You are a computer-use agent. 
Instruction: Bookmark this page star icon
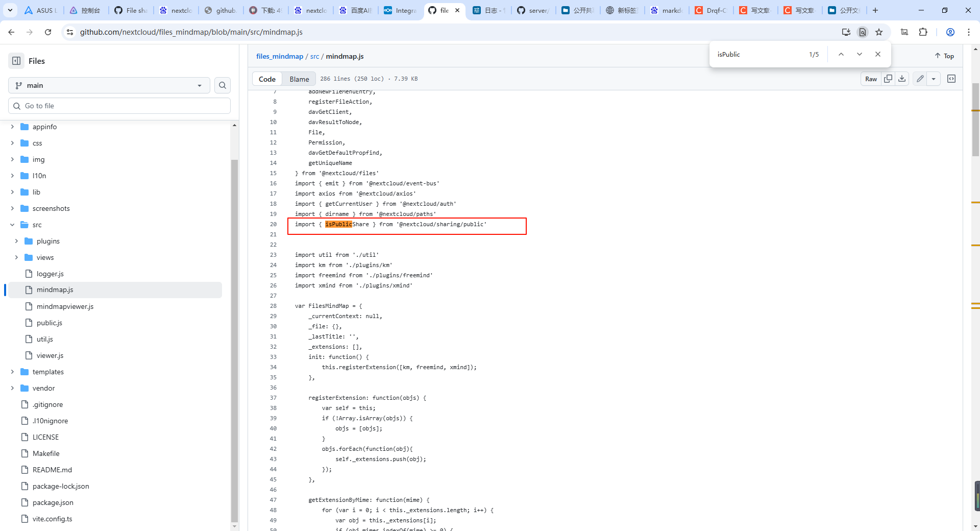(879, 32)
